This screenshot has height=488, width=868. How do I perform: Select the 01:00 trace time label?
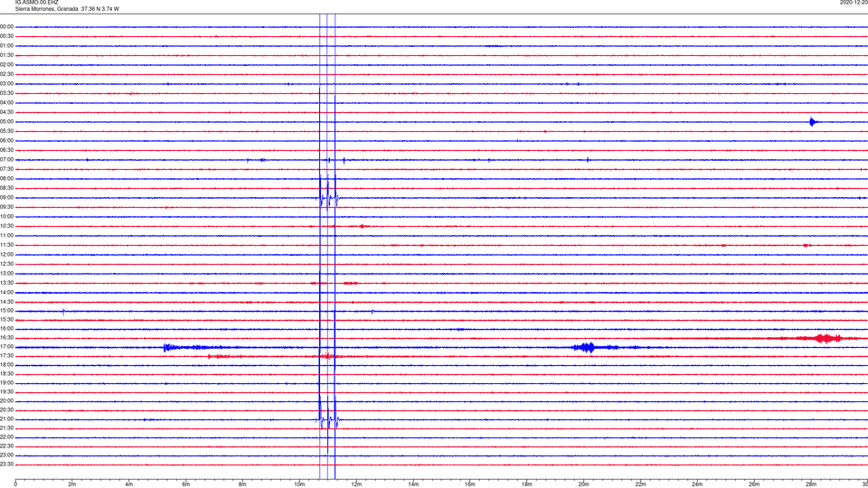click(6, 45)
